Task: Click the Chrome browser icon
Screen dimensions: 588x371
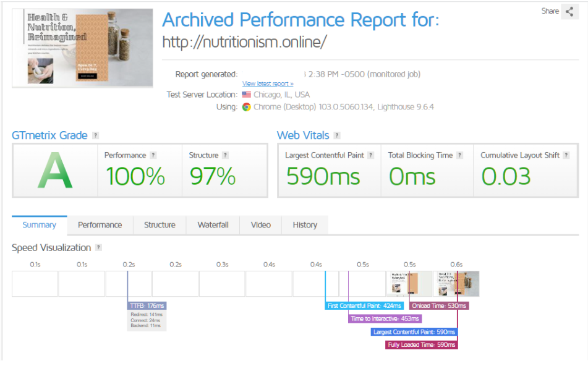Action: click(246, 107)
